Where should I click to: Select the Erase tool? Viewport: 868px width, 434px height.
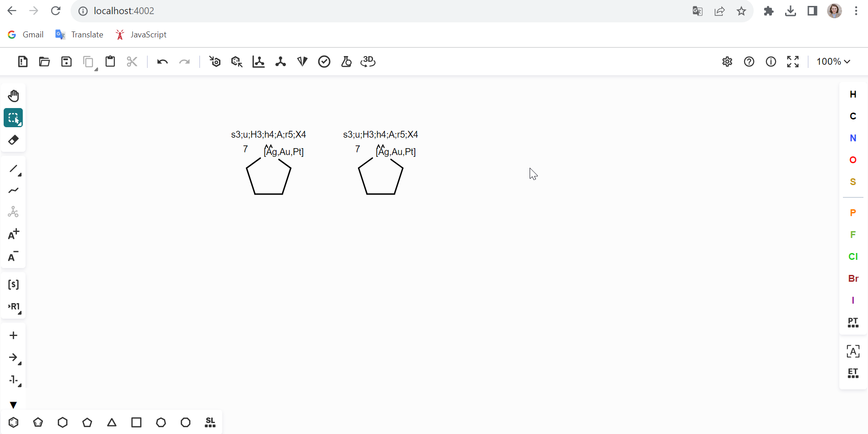point(13,139)
